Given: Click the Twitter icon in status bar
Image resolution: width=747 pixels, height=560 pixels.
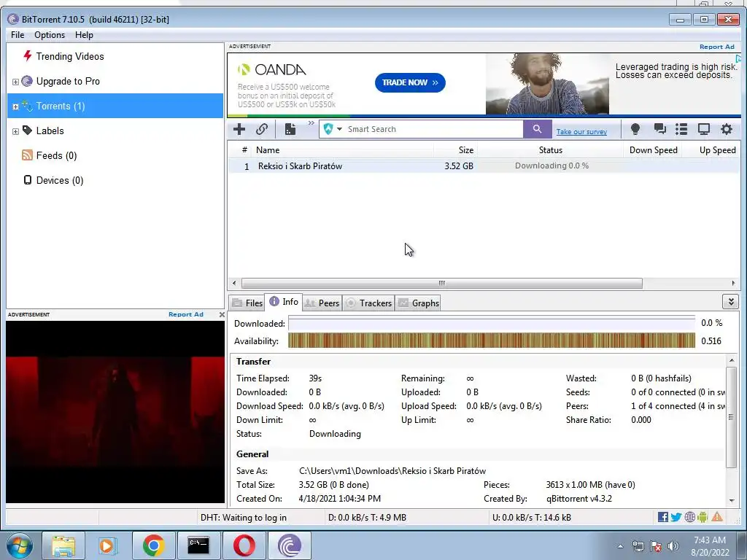Looking at the screenshot, I should [676, 517].
